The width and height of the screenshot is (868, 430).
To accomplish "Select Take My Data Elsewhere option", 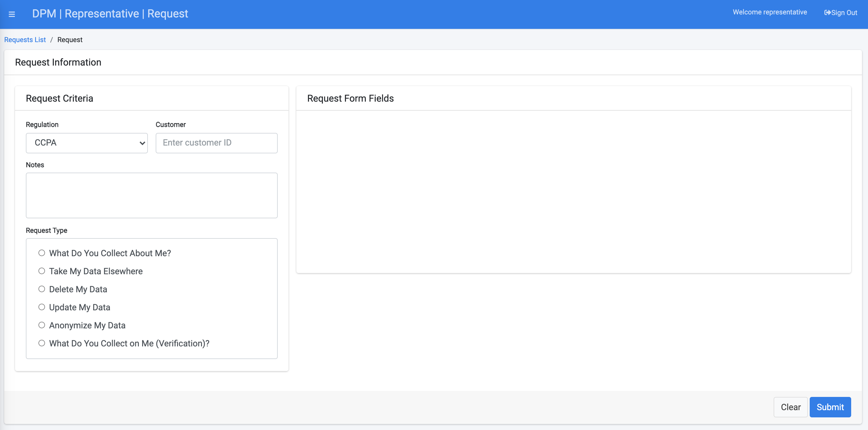I will (42, 271).
